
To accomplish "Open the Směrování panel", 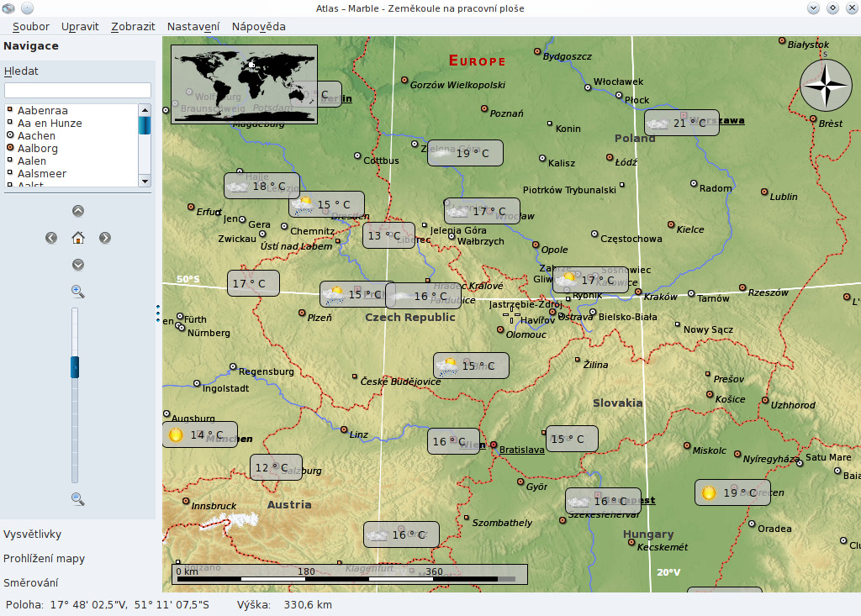I will [30, 582].
